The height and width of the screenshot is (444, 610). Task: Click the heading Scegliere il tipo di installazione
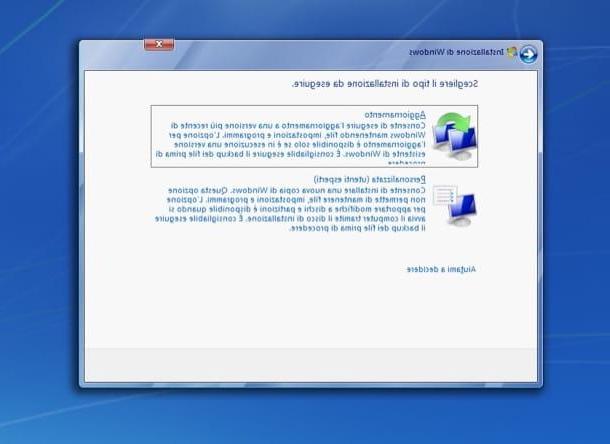pos(385,84)
